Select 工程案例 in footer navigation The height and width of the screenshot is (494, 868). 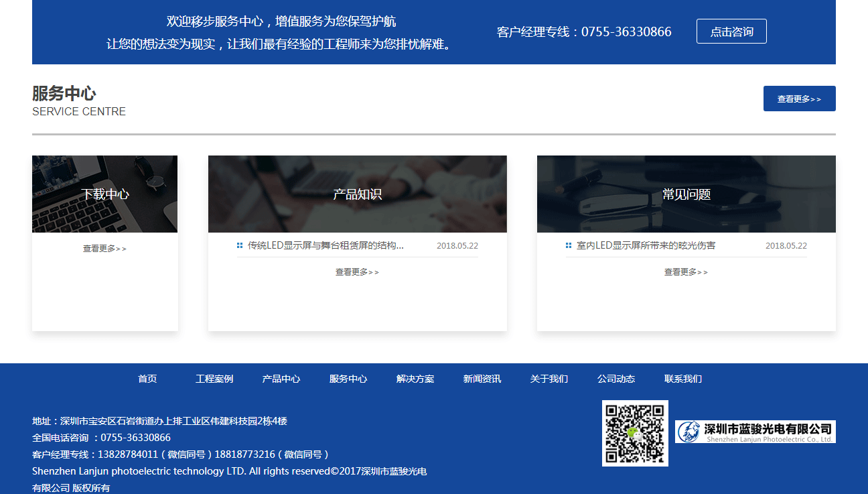click(214, 379)
